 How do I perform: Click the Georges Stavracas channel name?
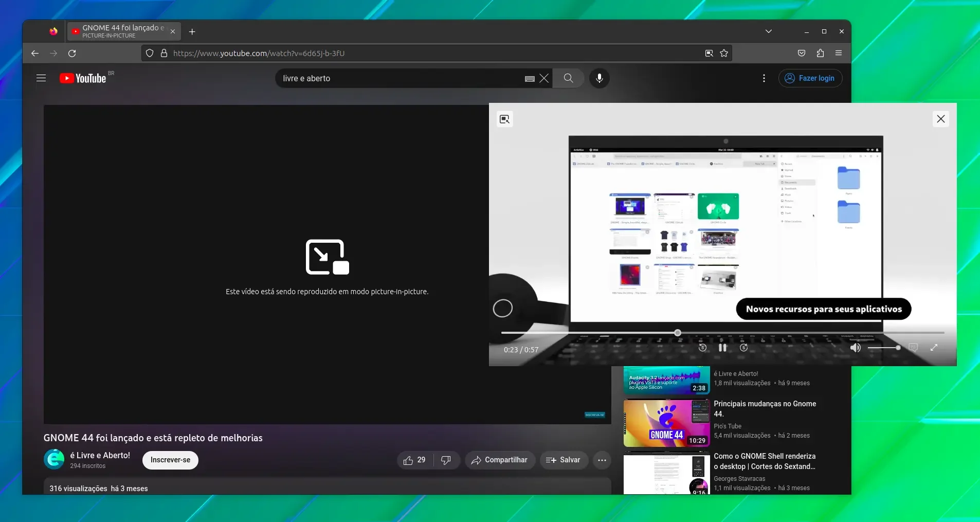tap(739, 478)
